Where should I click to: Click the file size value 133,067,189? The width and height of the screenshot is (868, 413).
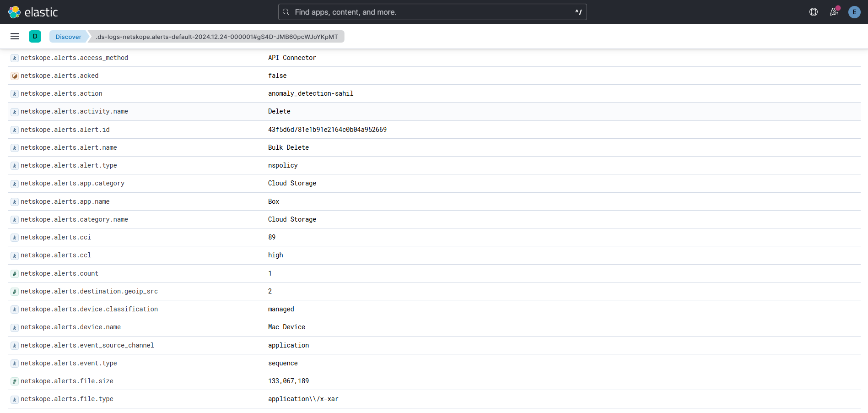(288, 381)
